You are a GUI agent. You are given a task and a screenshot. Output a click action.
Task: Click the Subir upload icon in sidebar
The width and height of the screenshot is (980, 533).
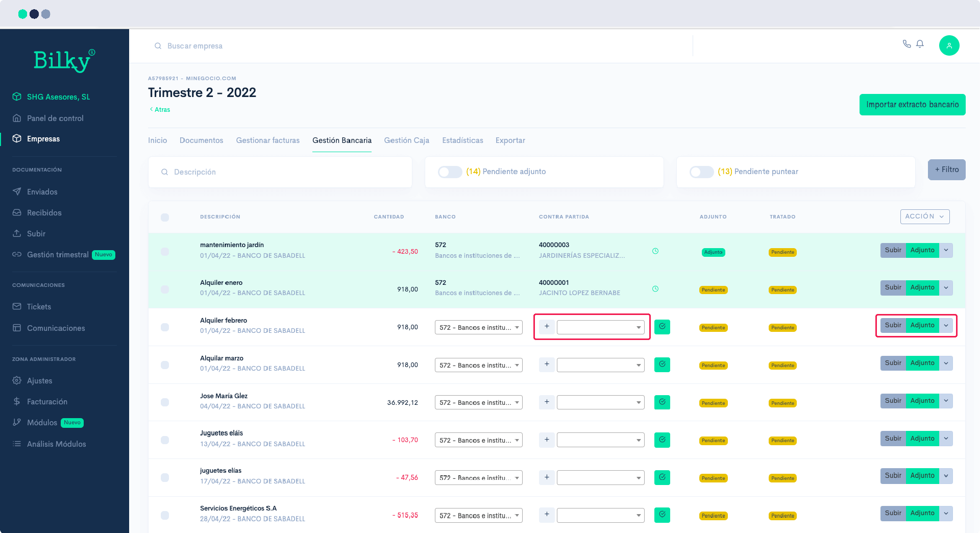(x=17, y=233)
